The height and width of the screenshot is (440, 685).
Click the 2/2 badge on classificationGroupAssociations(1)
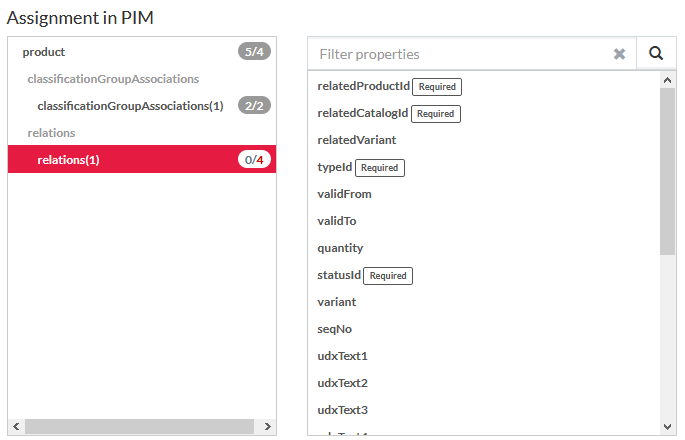point(254,105)
